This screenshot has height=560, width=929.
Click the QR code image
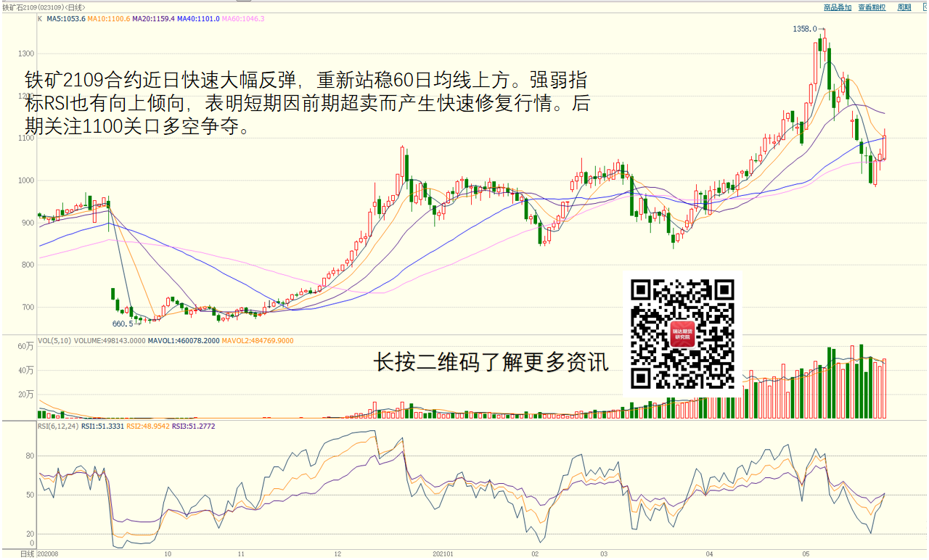click(682, 334)
